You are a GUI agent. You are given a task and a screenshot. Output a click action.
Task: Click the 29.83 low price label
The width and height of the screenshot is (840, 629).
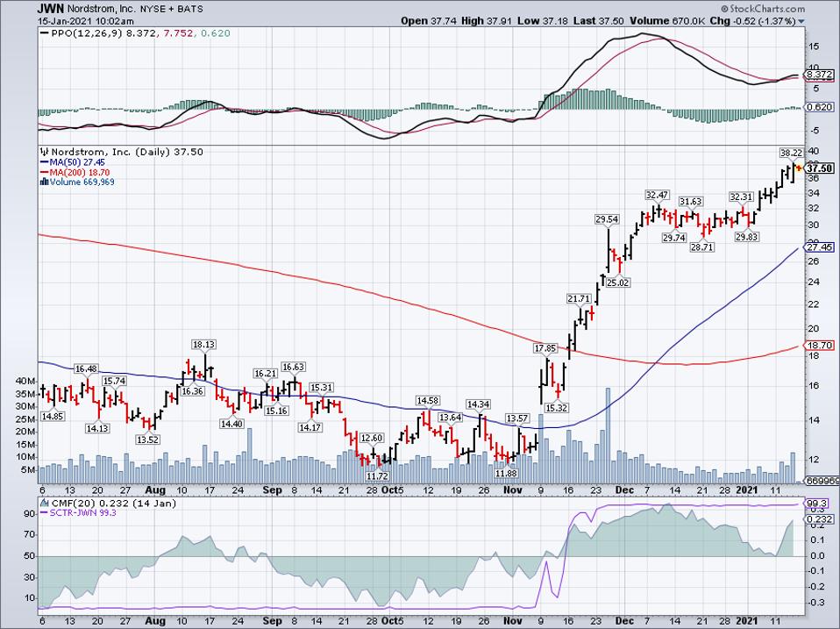746,237
